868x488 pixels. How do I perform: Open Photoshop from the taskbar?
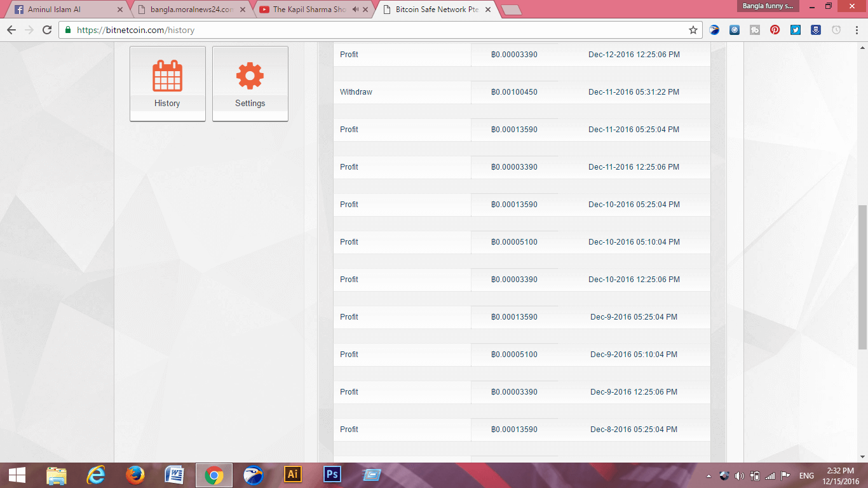[332, 475]
